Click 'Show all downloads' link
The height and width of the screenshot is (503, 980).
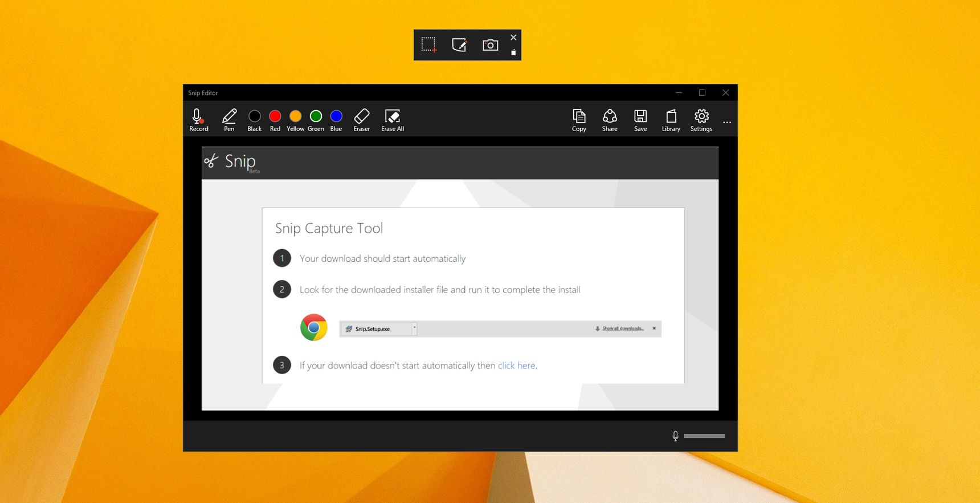point(622,328)
